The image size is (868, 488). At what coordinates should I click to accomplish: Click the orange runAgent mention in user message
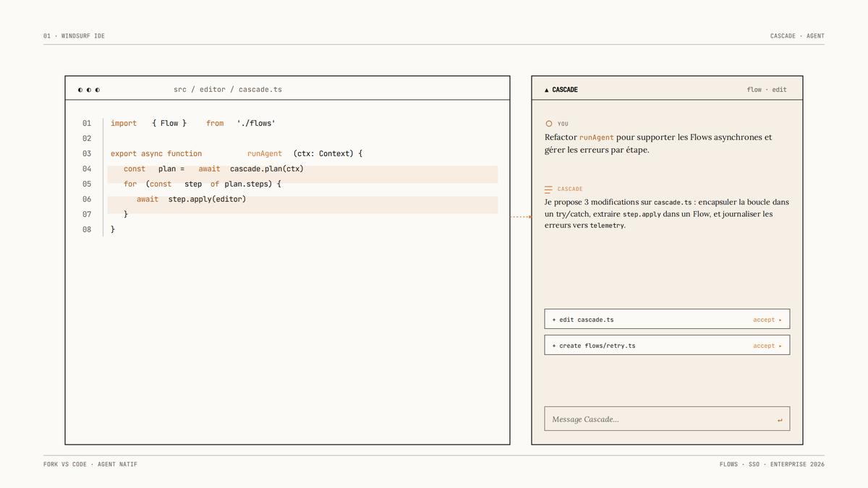[596, 137]
